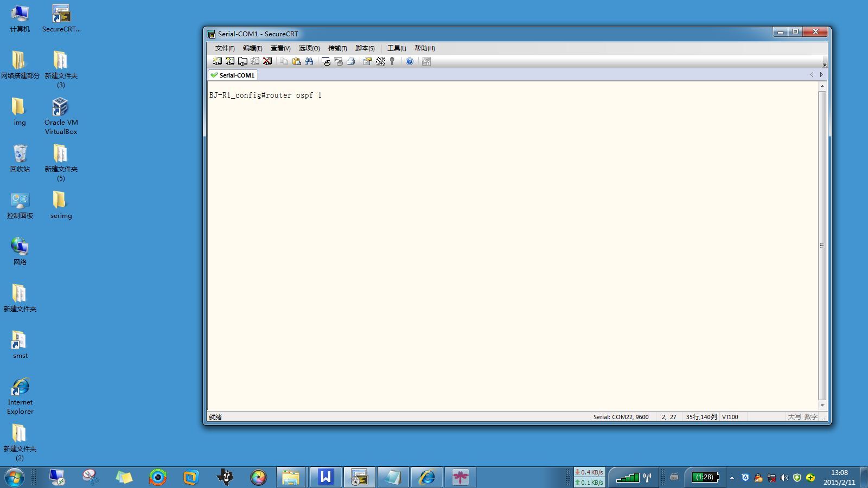The height and width of the screenshot is (488, 868).
Task: Open the 脚本(S) menu
Action: point(365,48)
